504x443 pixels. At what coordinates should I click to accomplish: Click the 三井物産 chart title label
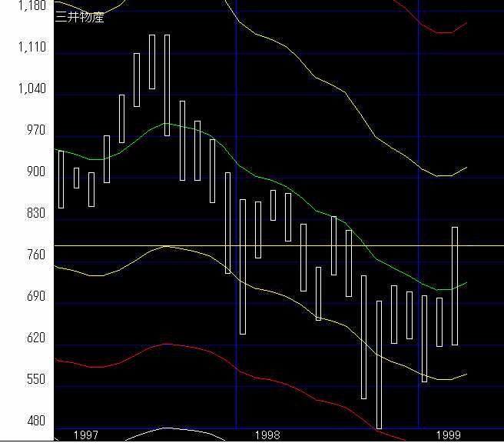pyautogui.click(x=80, y=18)
